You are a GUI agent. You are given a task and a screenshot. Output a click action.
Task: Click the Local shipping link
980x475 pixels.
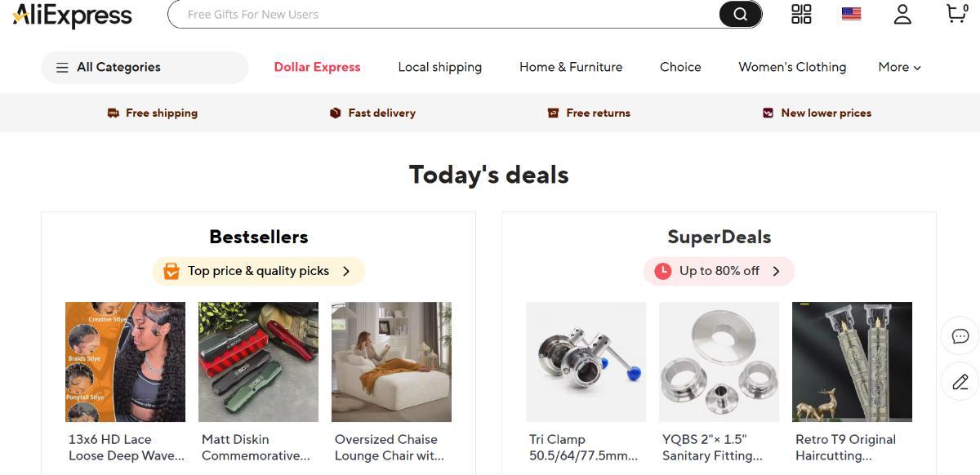click(439, 67)
